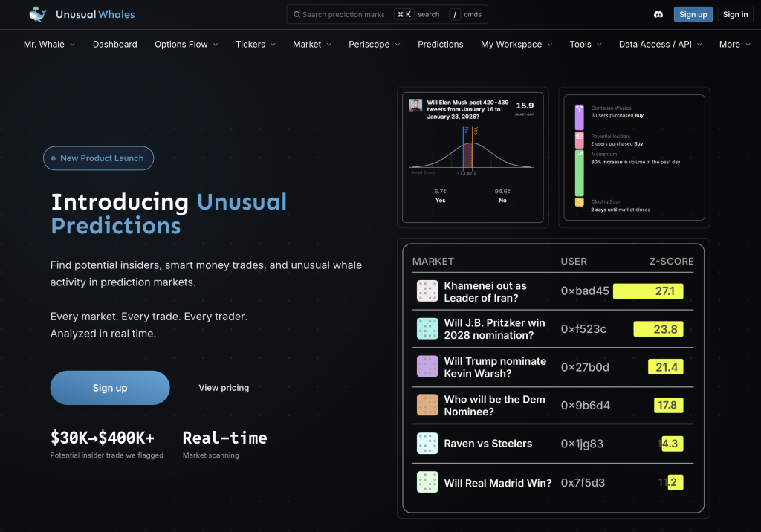Click user address 0xf523c
761x532 pixels.
point(583,329)
